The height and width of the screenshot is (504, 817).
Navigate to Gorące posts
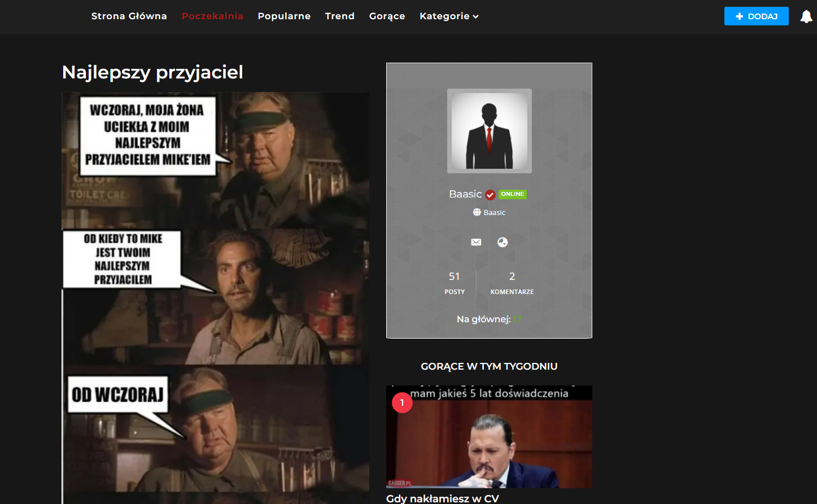[x=387, y=16]
